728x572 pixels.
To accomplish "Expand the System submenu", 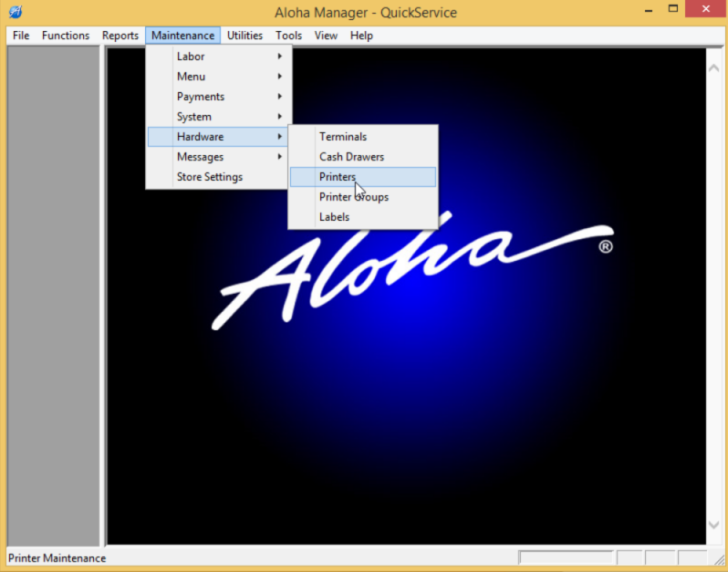I will 219,117.
